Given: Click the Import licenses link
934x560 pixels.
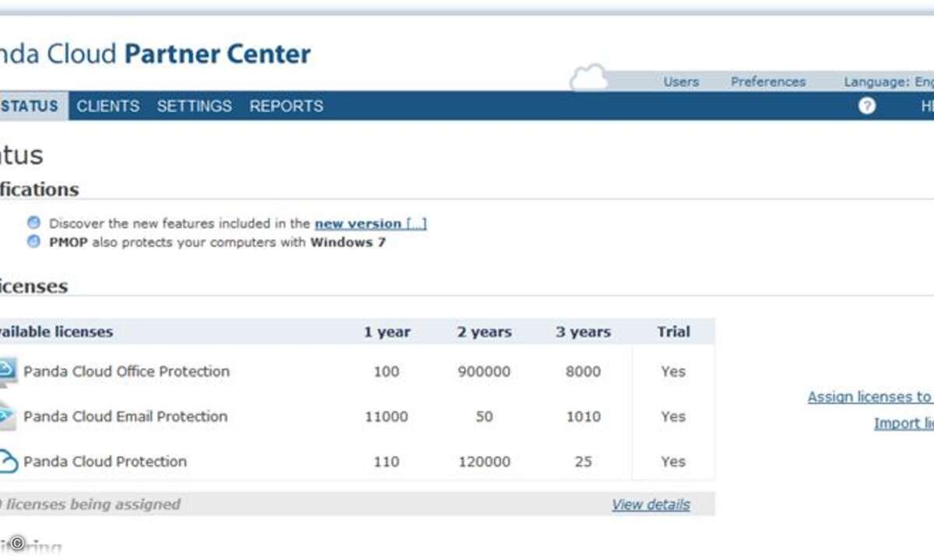Looking at the screenshot, I should [904, 423].
